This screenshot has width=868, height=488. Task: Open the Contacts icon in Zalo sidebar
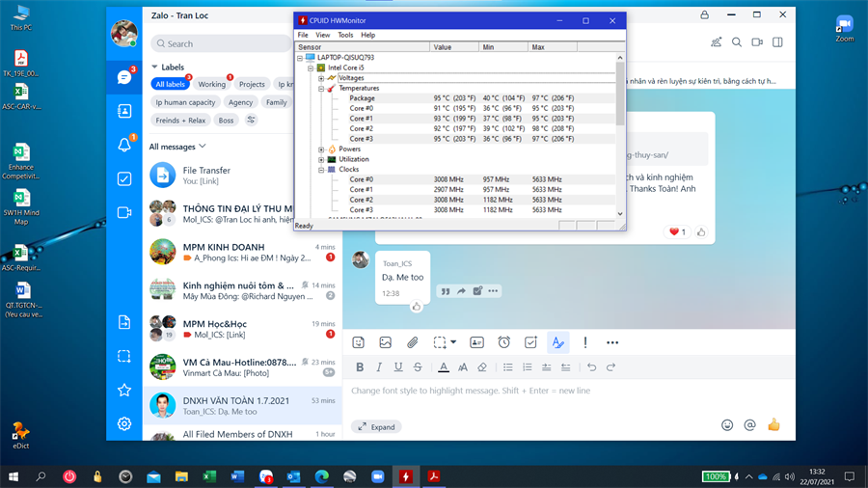tap(124, 111)
